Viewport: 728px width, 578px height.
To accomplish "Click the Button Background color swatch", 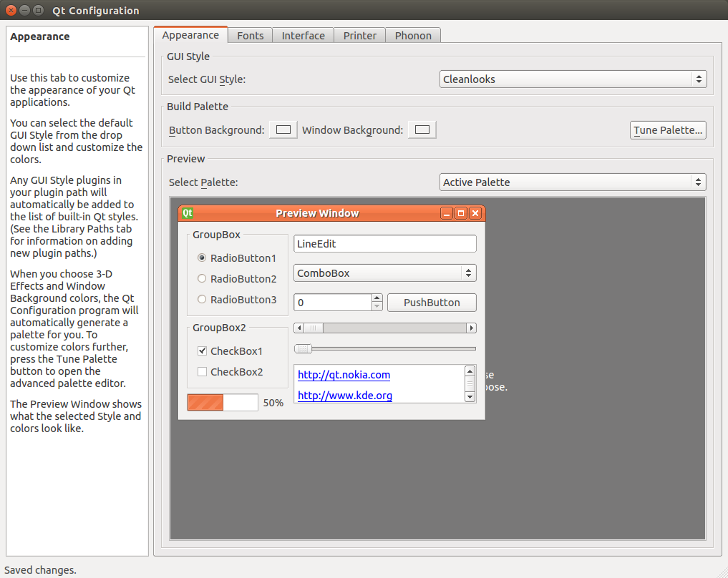I will click(282, 129).
